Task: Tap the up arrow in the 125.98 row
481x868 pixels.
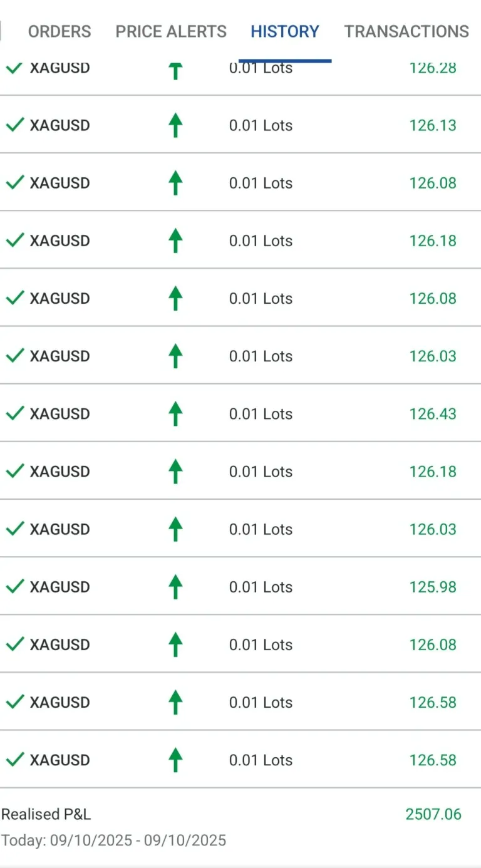Action: (175, 587)
